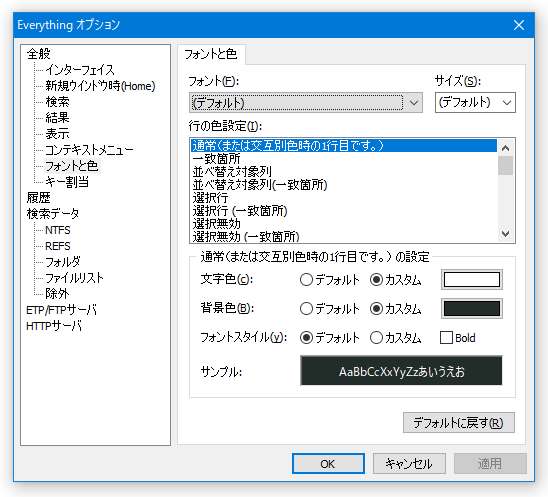548x497 pixels.
Task: Select 一致箇所 in the row color list
Action: click(x=216, y=159)
